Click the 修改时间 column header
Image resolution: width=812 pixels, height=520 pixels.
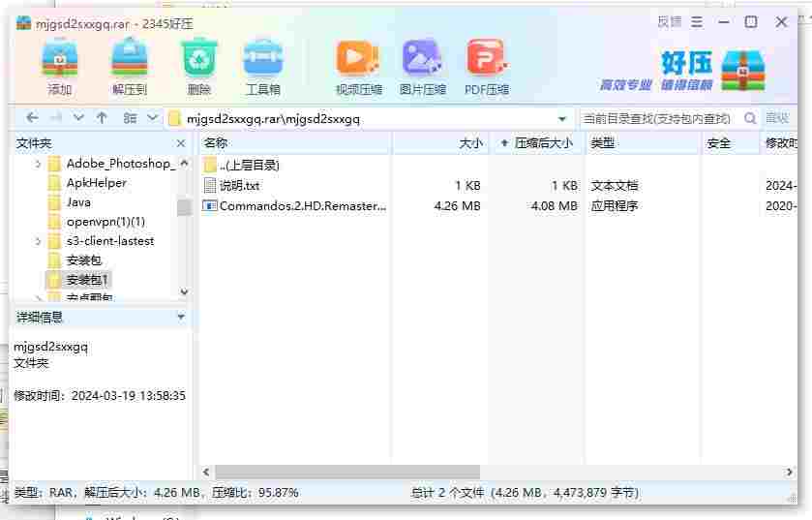781,143
